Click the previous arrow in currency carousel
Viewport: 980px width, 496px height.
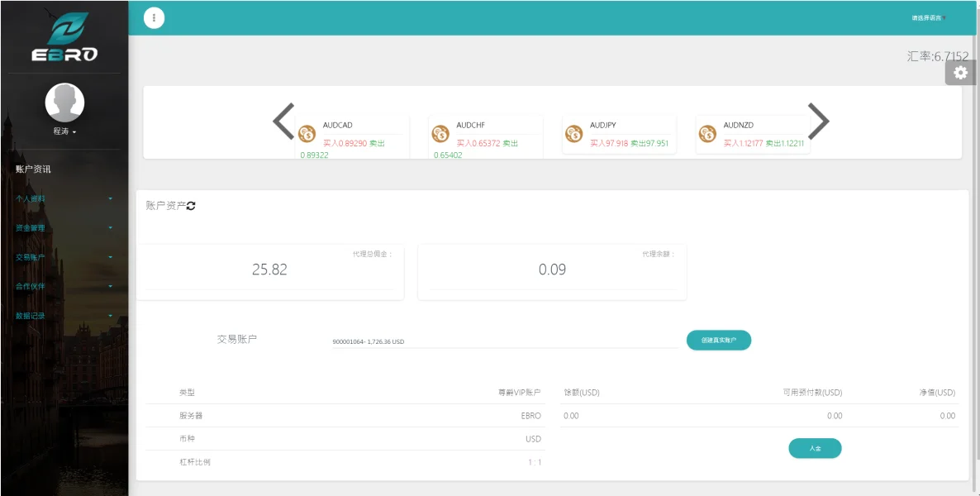point(283,122)
